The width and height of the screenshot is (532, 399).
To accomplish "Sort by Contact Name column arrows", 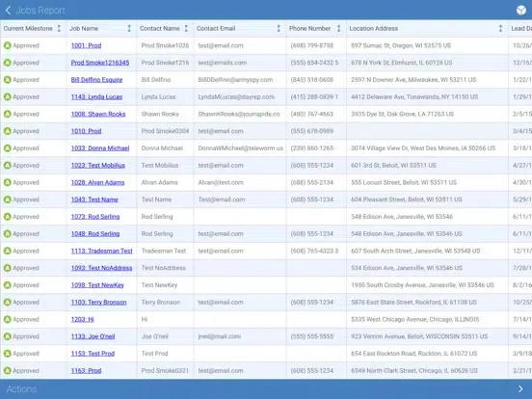I will [186, 29].
